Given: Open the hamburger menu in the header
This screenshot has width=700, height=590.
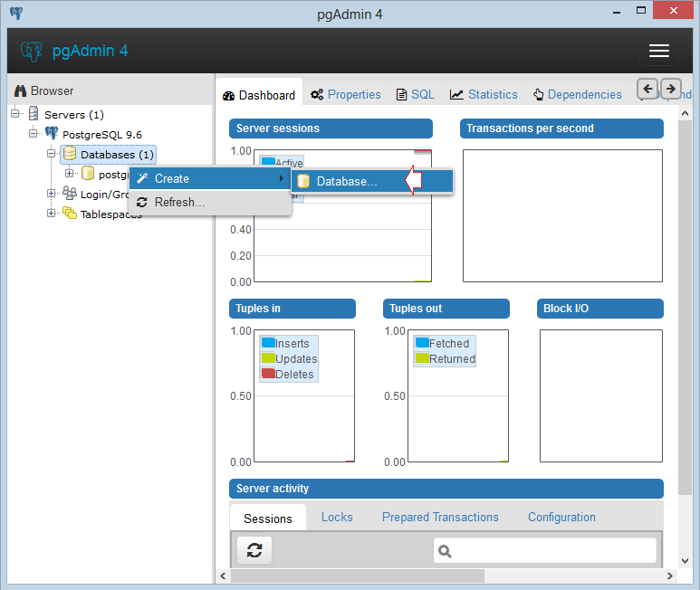Looking at the screenshot, I should (659, 51).
